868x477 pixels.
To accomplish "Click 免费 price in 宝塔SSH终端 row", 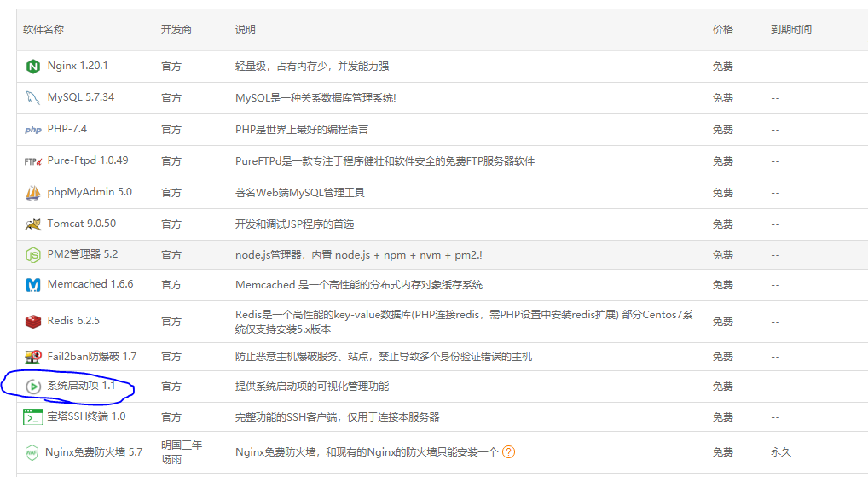I will tap(723, 416).
